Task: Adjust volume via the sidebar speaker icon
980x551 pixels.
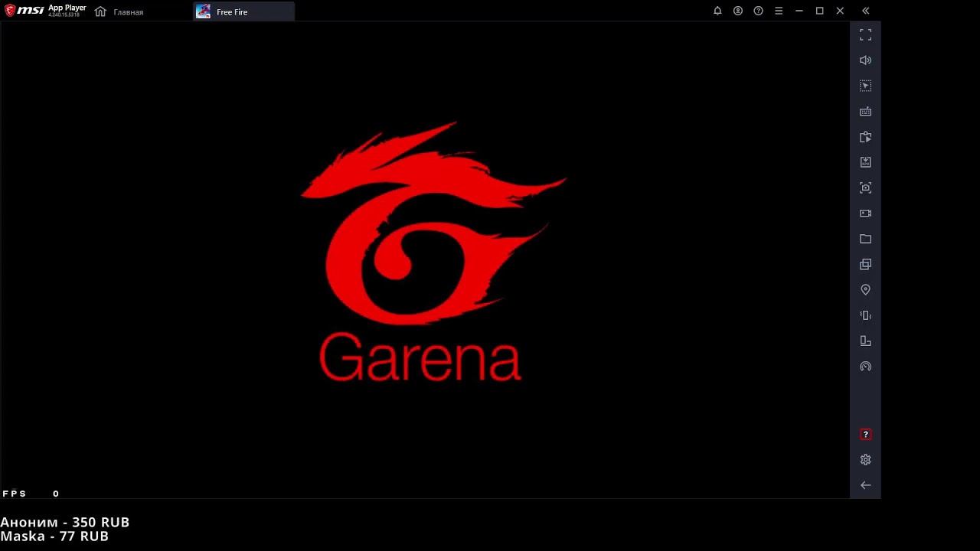Action: [865, 60]
